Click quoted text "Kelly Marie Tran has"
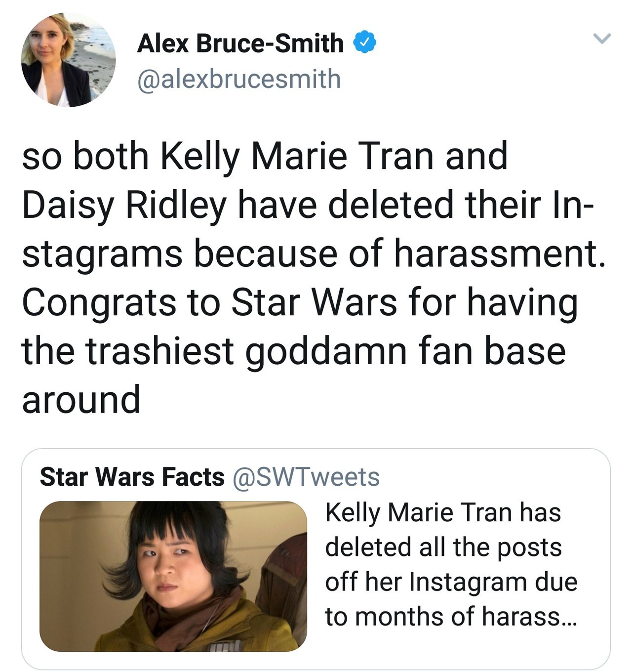The image size is (632, 672). [443, 512]
